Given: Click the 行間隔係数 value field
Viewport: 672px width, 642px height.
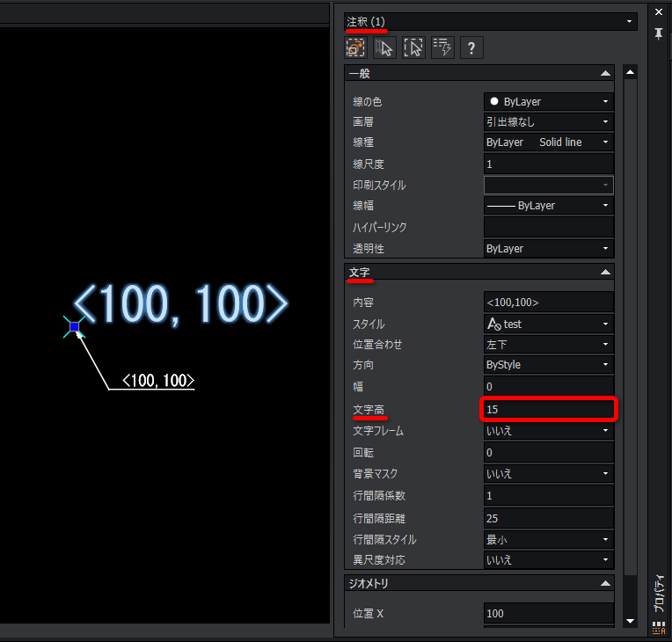Looking at the screenshot, I should click(x=549, y=495).
